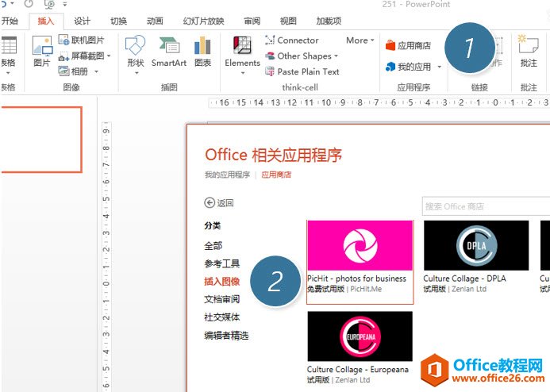Select the slide thumbnail in the panel
Screen dimensions: 550x392
[x=41, y=140]
